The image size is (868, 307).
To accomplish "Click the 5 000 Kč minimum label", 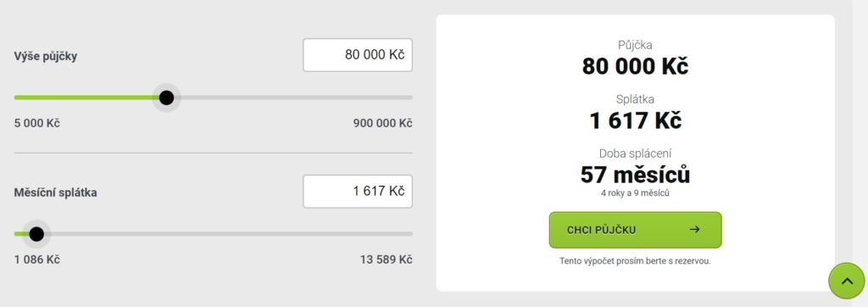I will (x=37, y=123).
